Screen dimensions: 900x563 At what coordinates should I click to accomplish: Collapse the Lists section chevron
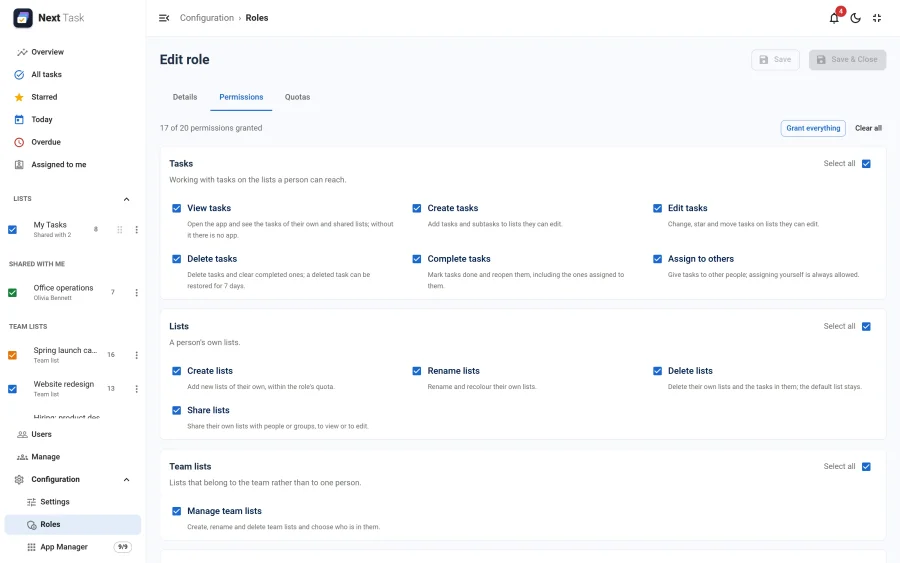click(126, 199)
